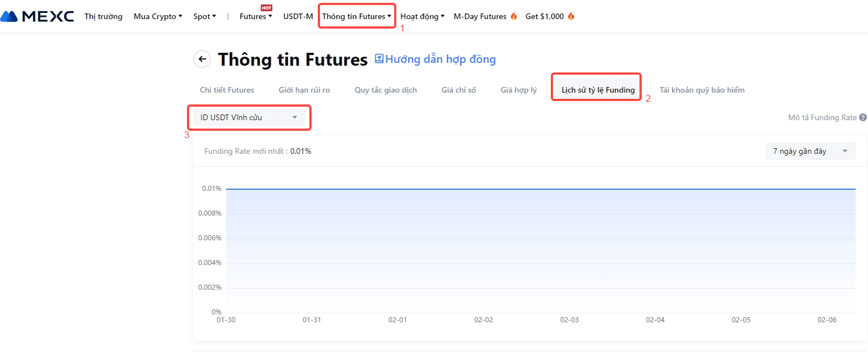Click the help icon next to Mô tả Funding Rate
868x352 pixels.
[863, 118]
